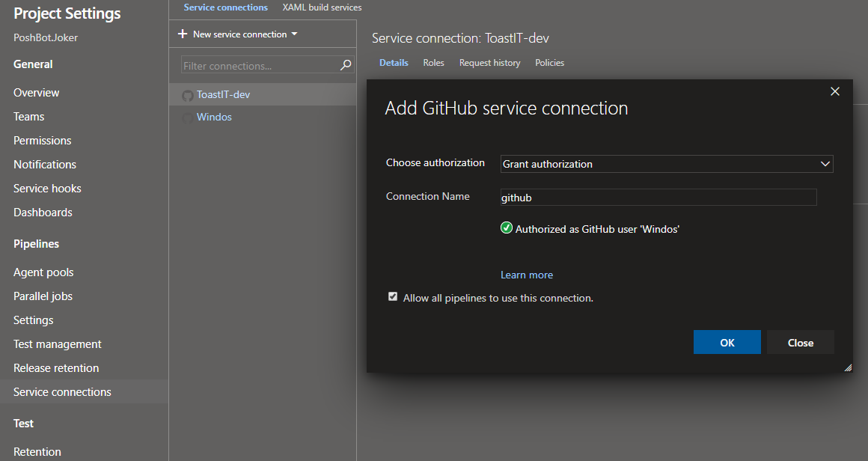Click the search magnifier in filter connections

click(x=346, y=65)
